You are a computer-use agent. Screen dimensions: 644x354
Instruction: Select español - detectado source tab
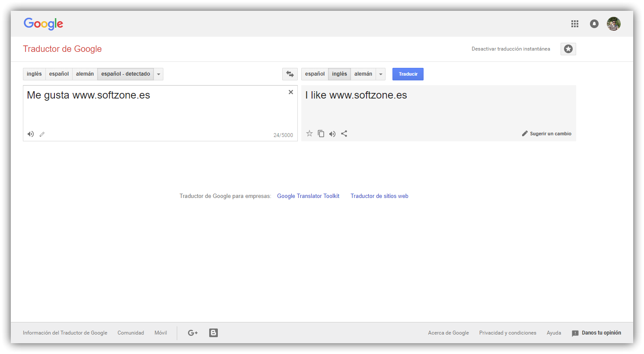click(x=126, y=74)
